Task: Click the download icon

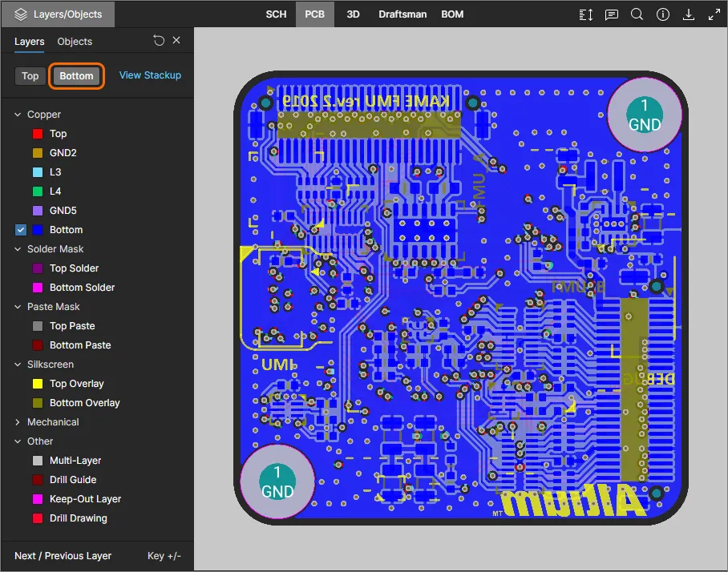Action: [688, 14]
